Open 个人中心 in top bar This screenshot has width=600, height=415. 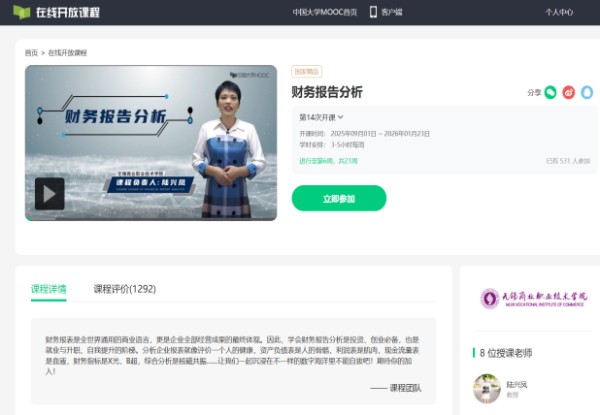pyautogui.click(x=559, y=12)
